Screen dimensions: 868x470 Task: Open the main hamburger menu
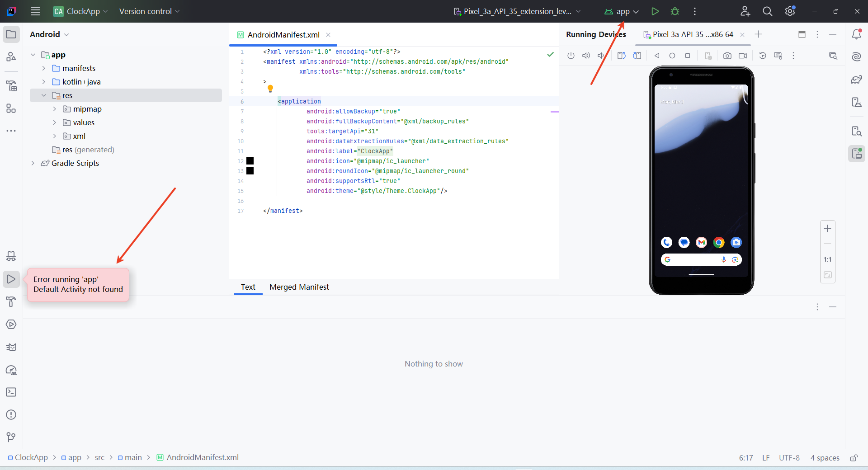pos(35,11)
